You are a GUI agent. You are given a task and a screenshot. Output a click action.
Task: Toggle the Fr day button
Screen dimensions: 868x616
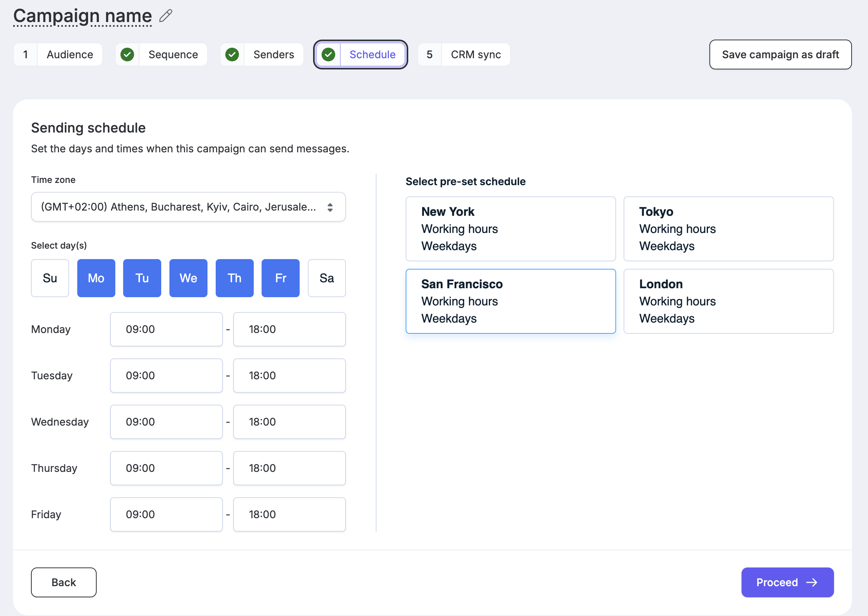pos(281,278)
